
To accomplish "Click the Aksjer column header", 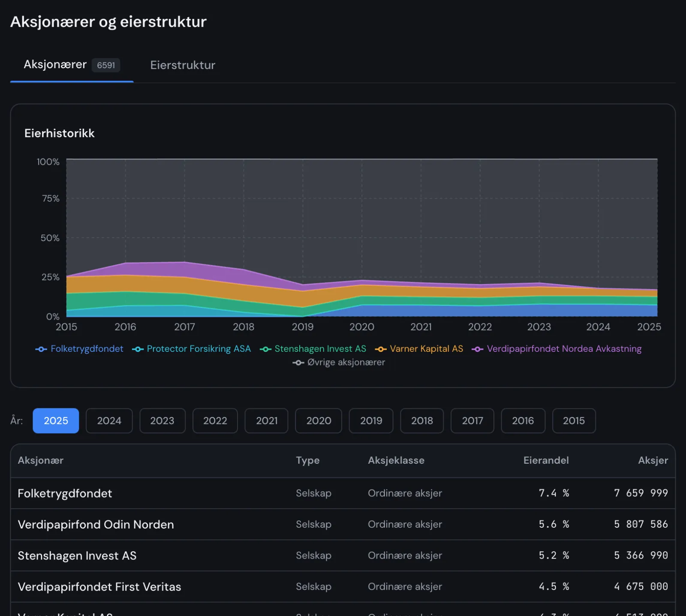I will click(653, 460).
